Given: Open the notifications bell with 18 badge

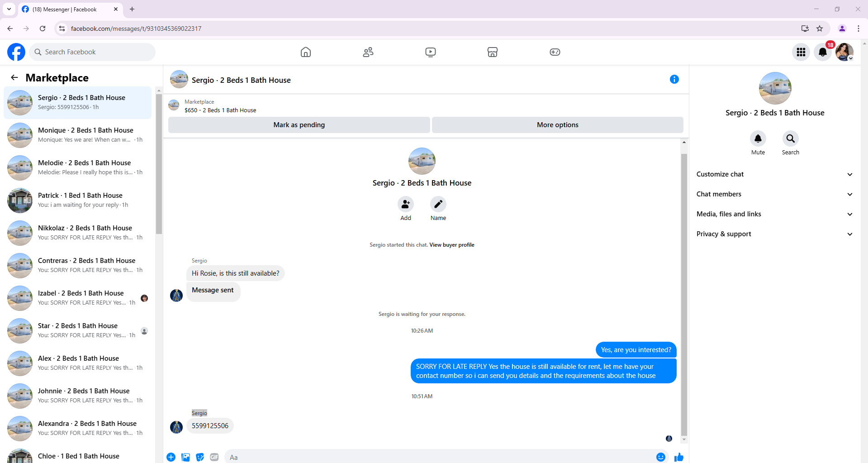Looking at the screenshot, I should point(823,52).
